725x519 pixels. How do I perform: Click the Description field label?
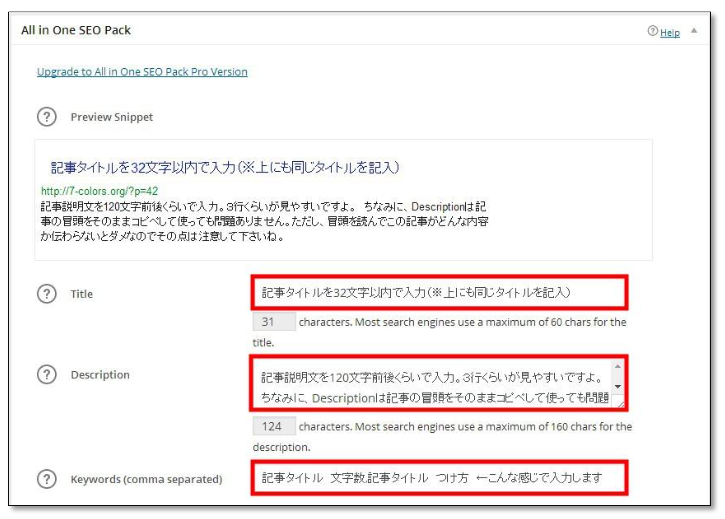[x=100, y=375]
